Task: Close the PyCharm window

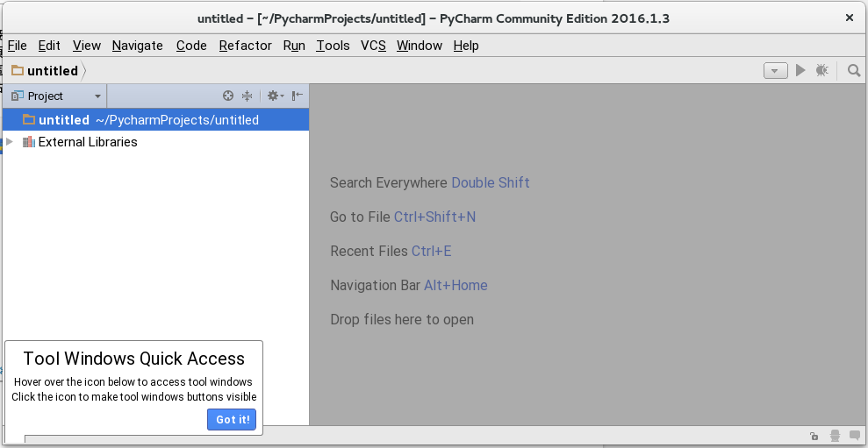Action: tap(850, 18)
